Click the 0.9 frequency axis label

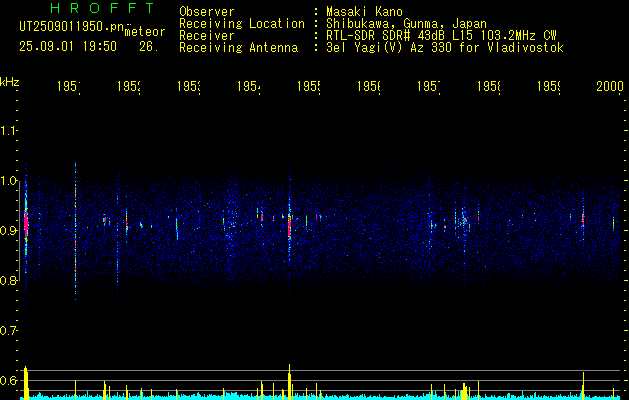[x=10, y=231]
